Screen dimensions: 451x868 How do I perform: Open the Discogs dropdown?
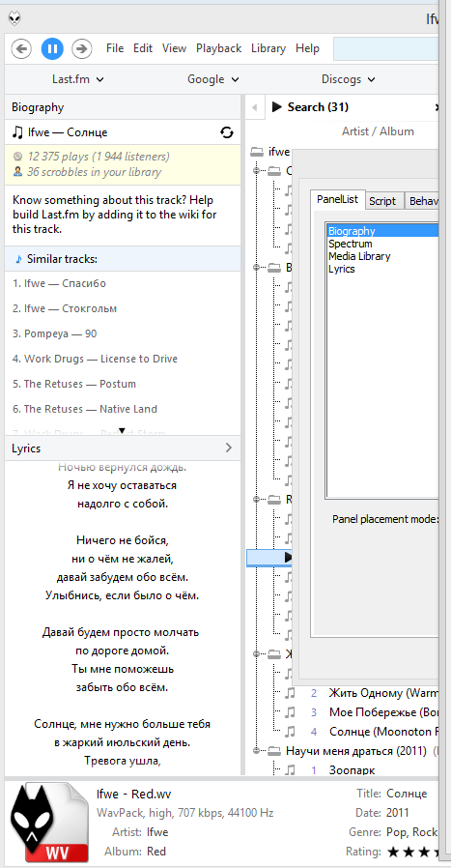[x=349, y=79]
